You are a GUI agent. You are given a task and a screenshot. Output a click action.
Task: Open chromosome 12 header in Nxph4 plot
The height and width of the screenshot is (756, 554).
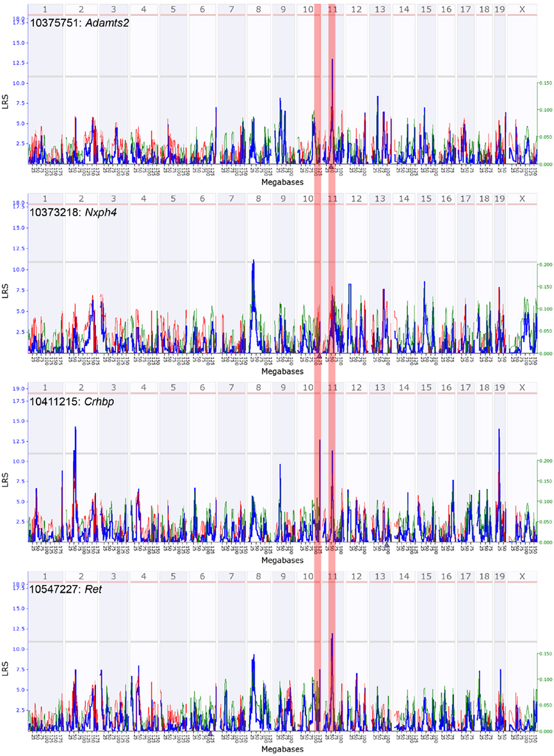tap(356, 198)
